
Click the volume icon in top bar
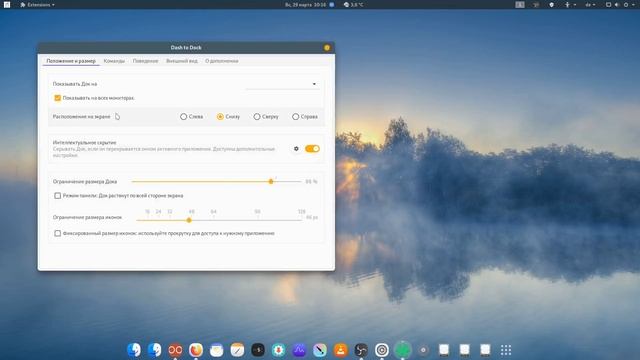617,4
